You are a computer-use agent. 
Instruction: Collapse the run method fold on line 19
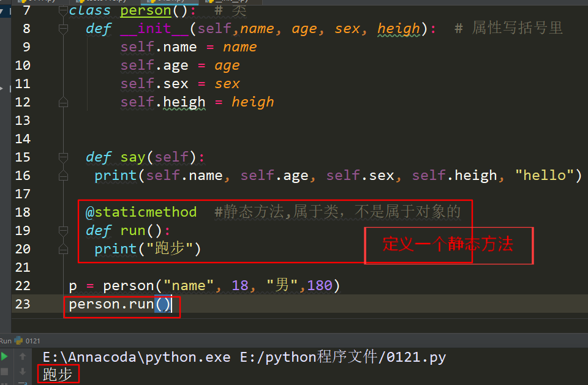point(63,231)
